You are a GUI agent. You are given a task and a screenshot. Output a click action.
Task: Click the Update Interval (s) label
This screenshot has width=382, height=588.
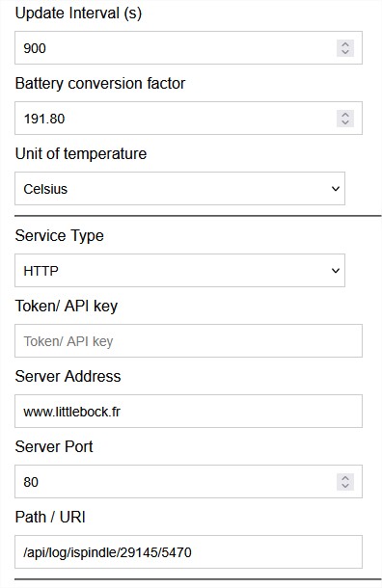pyautogui.click(x=78, y=13)
